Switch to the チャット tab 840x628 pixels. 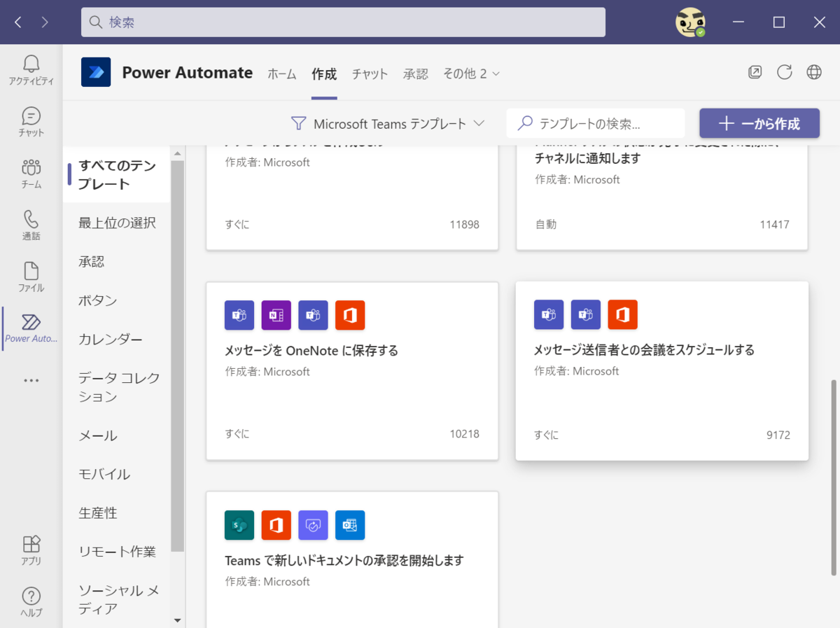[x=370, y=74]
